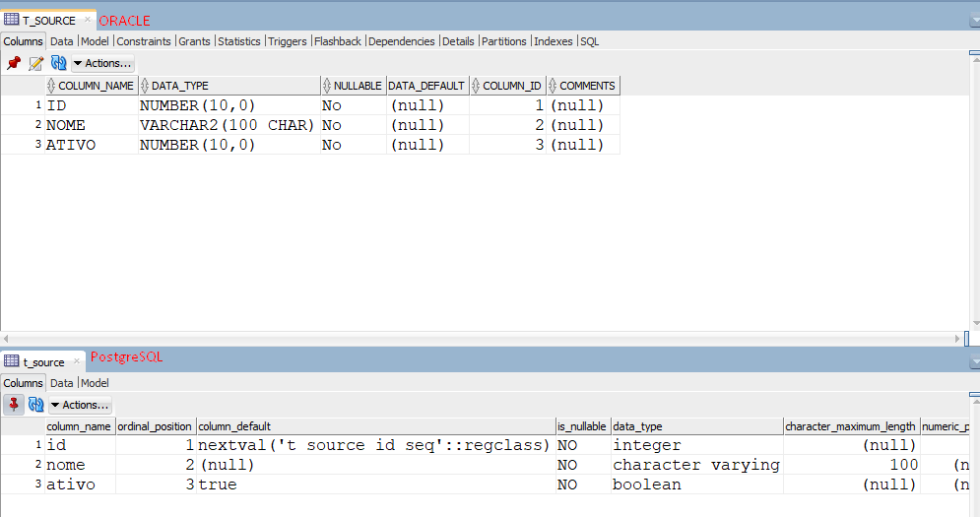Click the edit pencil icon in Oracle toolbar

coord(36,63)
